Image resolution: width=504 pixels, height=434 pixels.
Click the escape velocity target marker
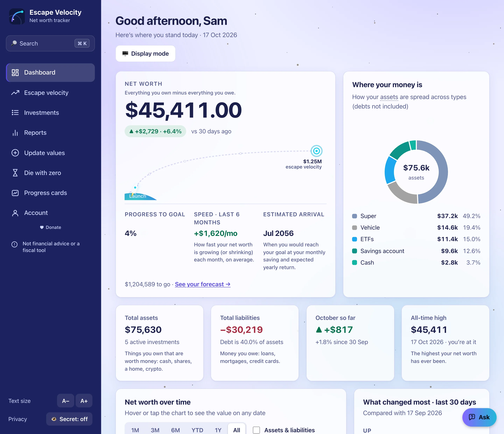(316, 151)
